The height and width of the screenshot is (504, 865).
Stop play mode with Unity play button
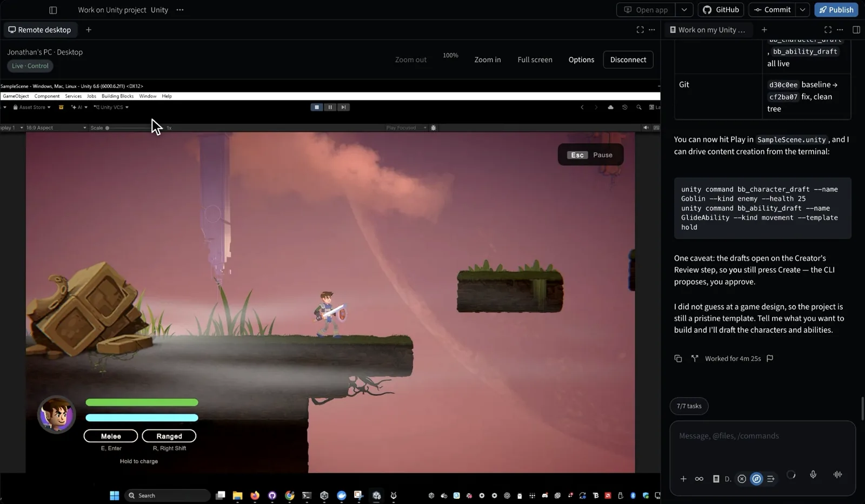pos(317,107)
